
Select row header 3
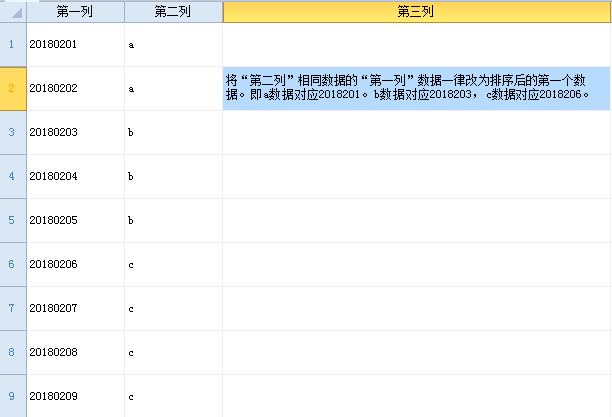tap(13, 132)
